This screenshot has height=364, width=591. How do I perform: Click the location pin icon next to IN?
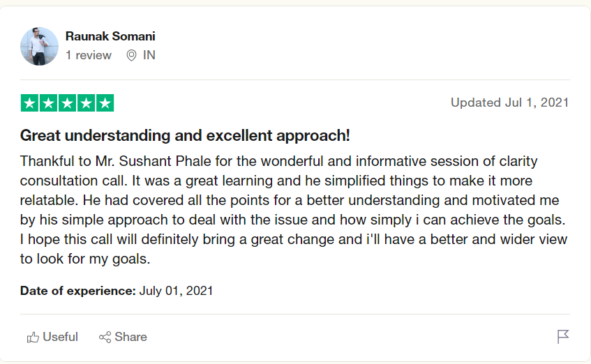coord(131,56)
